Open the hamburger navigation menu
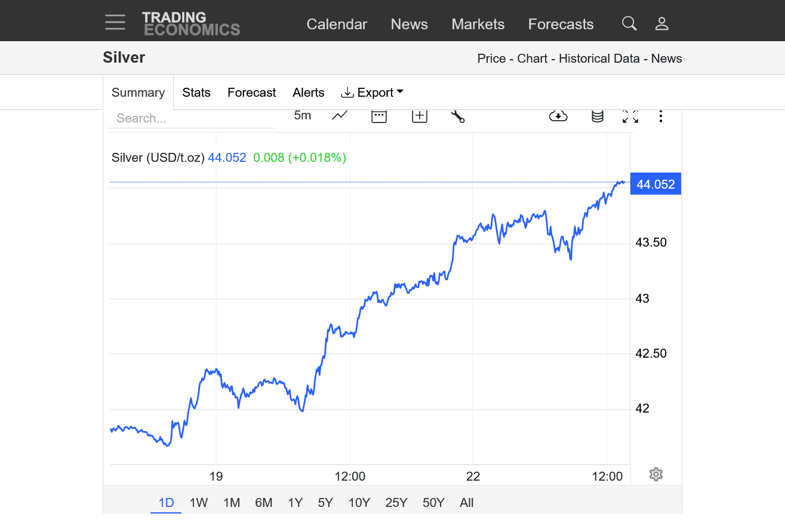785x532 pixels. click(115, 23)
